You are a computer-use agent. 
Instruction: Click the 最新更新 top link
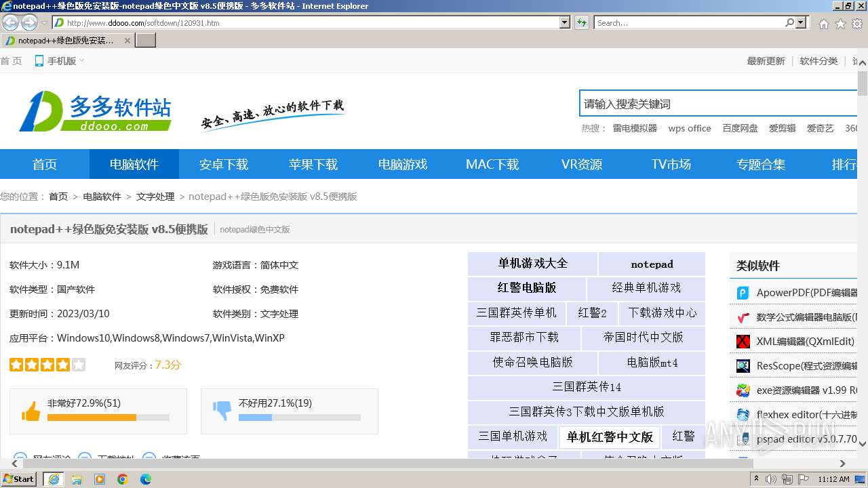click(766, 61)
